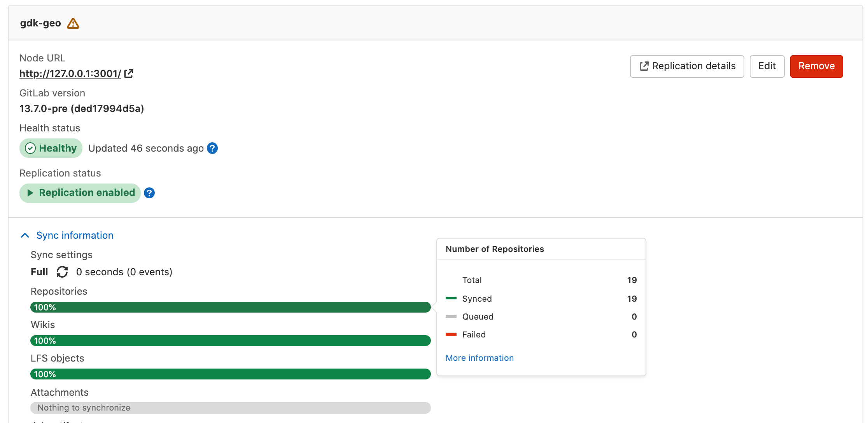Click the external link icon in Replication details
The width and height of the screenshot is (868, 423).
[x=644, y=66]
